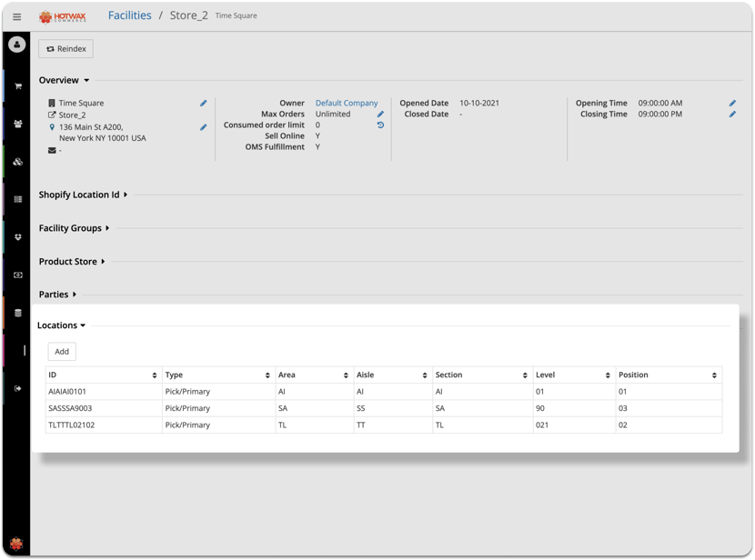
Task: Click Level value 90
Action: 540,408
